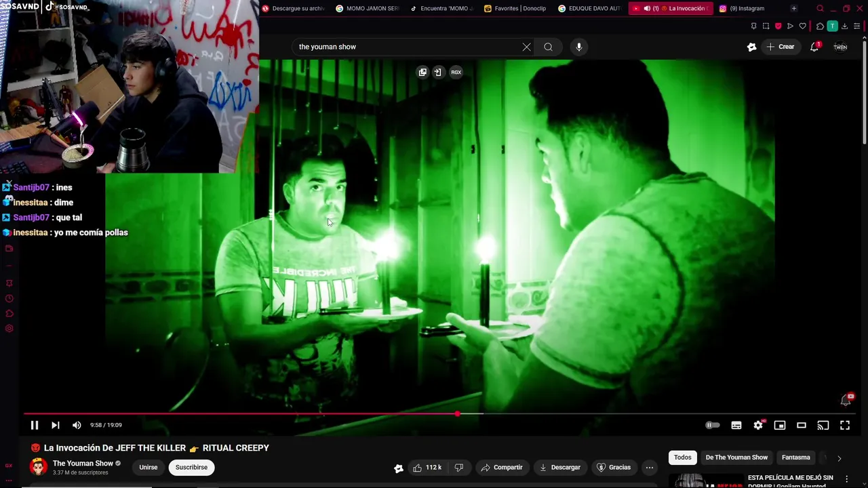The image size is (868, 488).
Task: Open The Youman Show channel avatar
Action: [39, 467]
